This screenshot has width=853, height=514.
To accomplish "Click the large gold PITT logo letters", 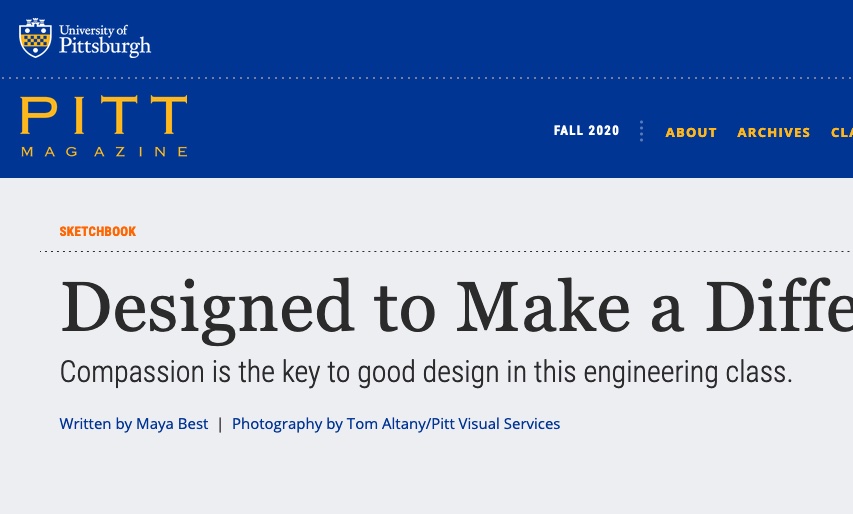I will coord(104,115).
